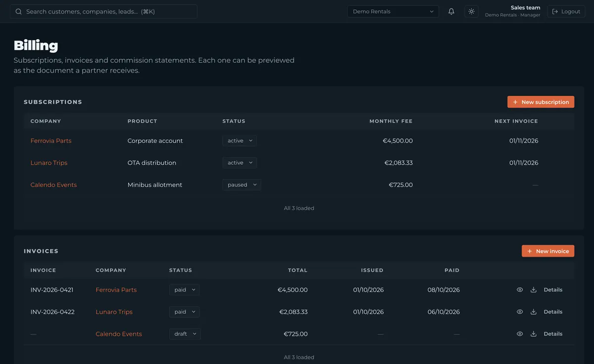Download invoice INV-2026-0422
This screenshot has height=364, width=594.
534,312
